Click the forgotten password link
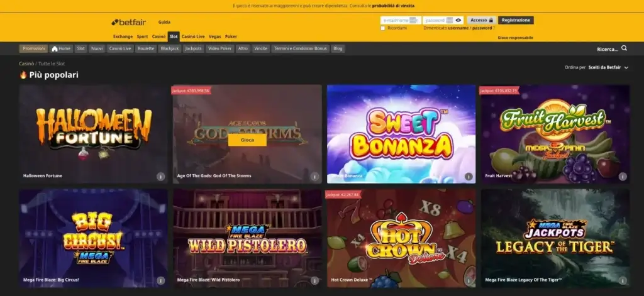The image size is (644, 296). coord(482,28)
